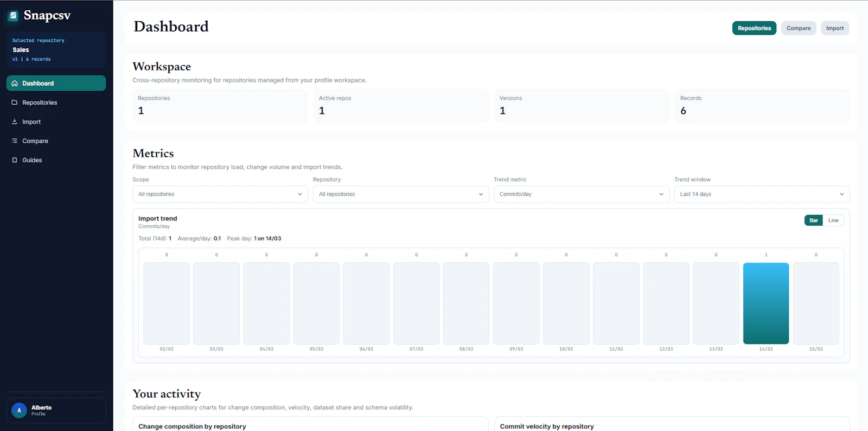Click the 15/03 bar in chart
This screenshot has height=431, width=868.
816,303
